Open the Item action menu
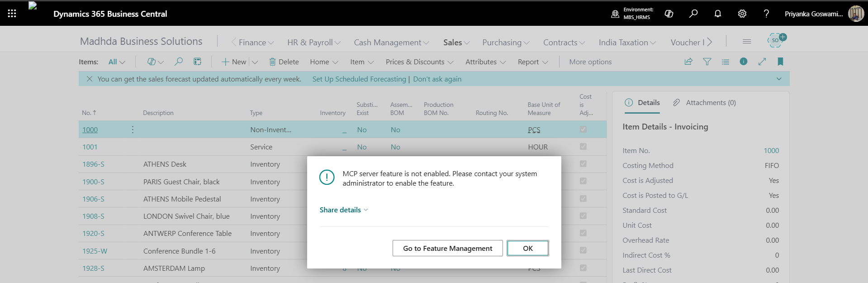The width and height of the screenshot is (868, 283). coord(362,62)
